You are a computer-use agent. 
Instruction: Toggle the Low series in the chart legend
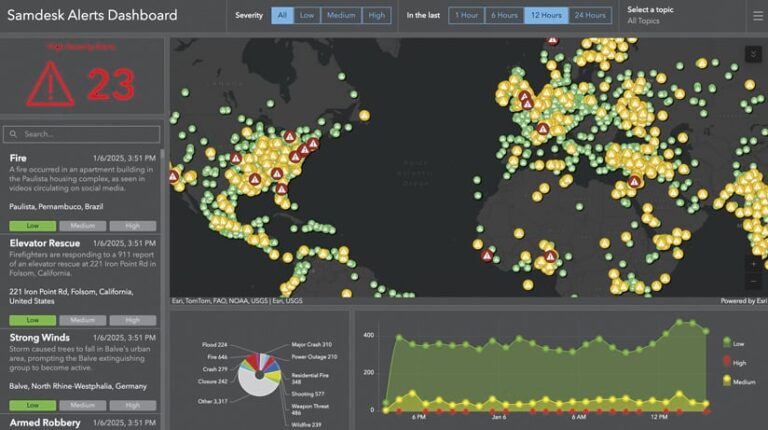click(733, 343)
